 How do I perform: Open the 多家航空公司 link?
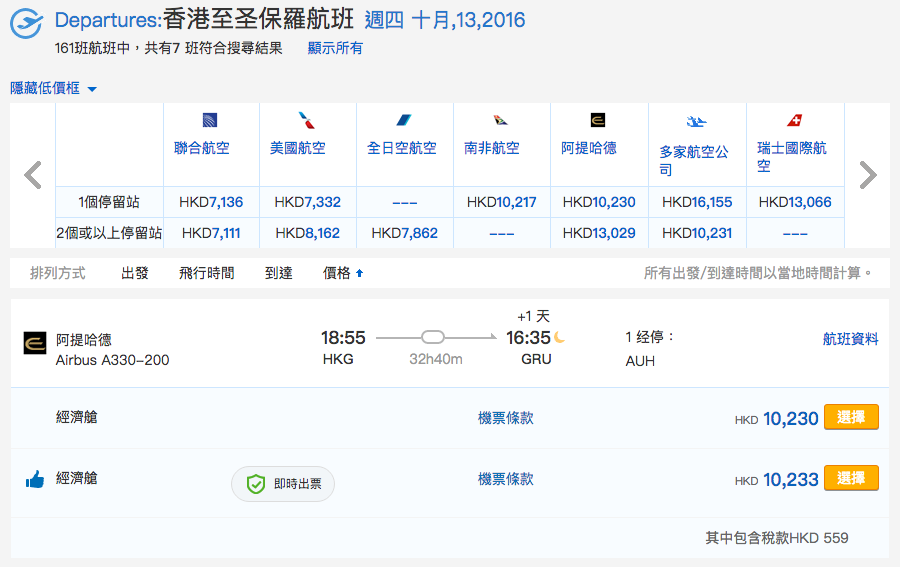click(x=693, y=160)
